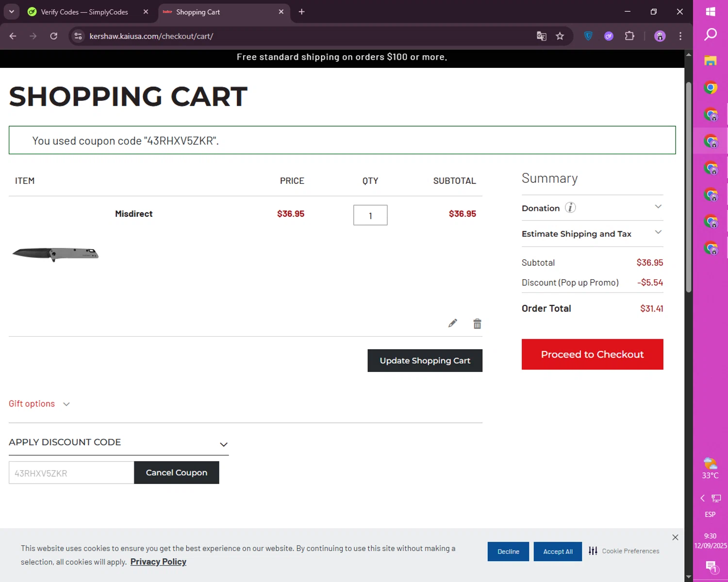Decline cookies
The image size is (728, 582).
[508, 551]
